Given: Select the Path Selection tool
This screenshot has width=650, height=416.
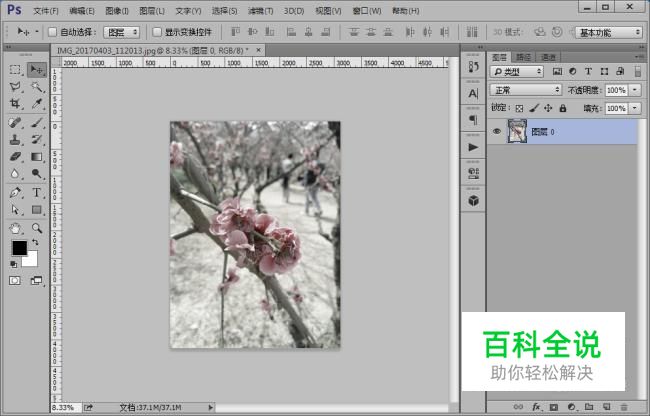Looking at the screenshot, I should [x=15, y=210].
